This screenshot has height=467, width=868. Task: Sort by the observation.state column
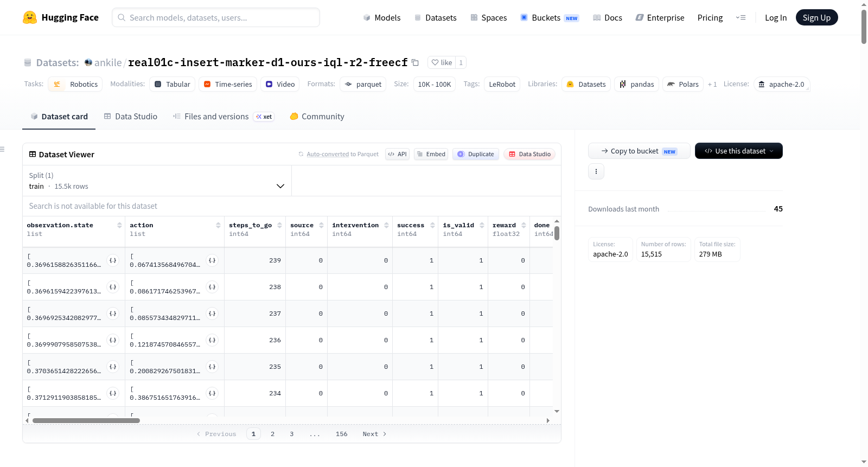tap(119, 225)
